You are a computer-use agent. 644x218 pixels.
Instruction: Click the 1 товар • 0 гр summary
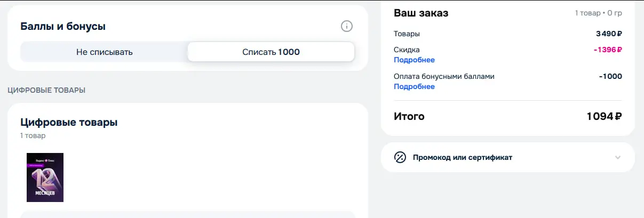click(x=598, y=13)
